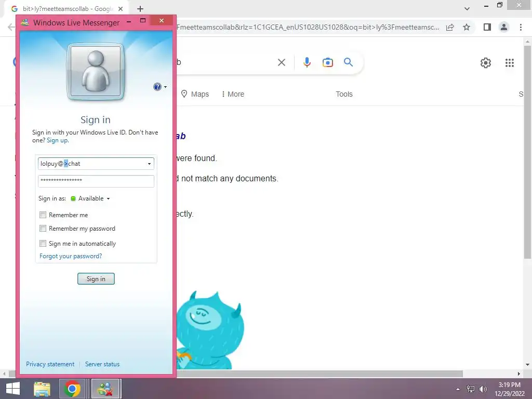Image resolution: width=532 pixels, height=399 pixels.
Task: Open Chrome three-dot menu
Action: tap(521, 27)
